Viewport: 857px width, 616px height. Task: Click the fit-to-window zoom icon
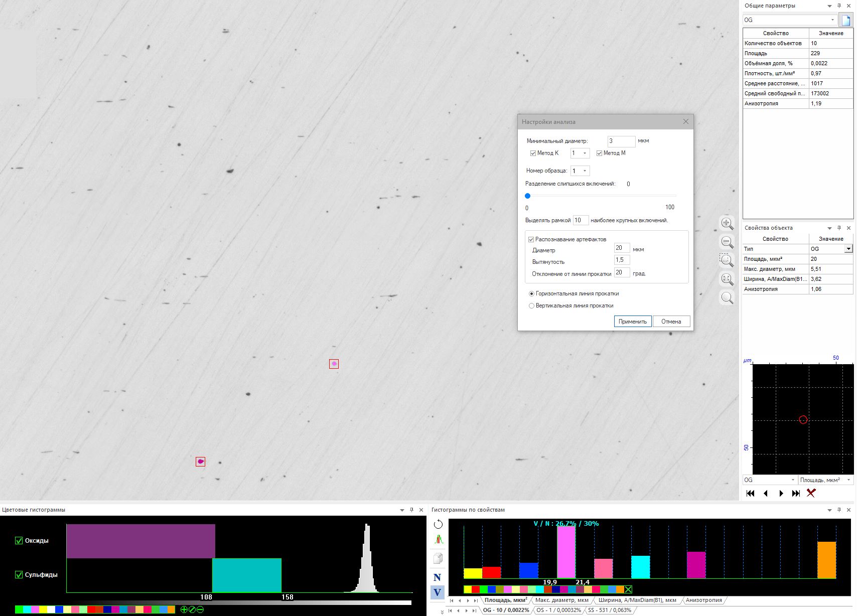tap(727, 279)
